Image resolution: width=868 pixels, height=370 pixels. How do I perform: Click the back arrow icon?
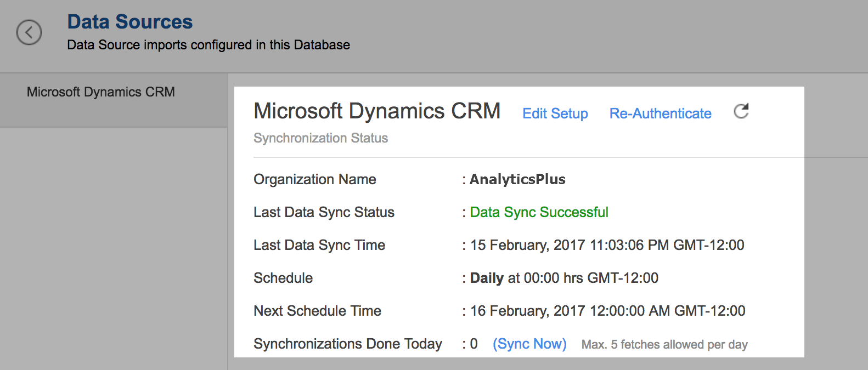pos(29,32)
